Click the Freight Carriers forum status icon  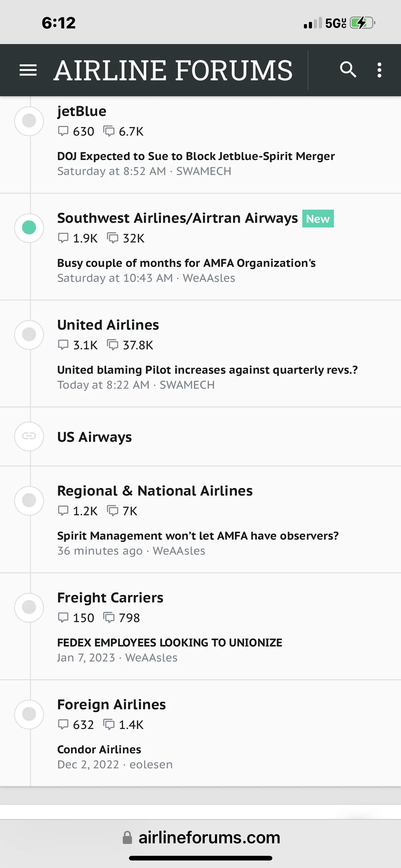coord(29,607)
